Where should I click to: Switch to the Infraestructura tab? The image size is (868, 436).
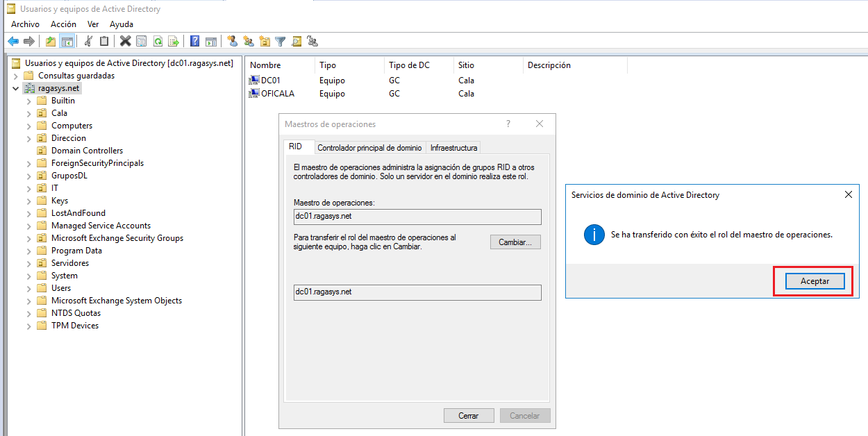click(x=453, y=148)
